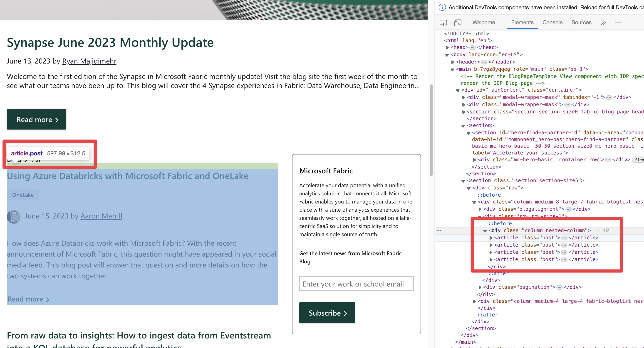Open more panels via the double-chevron icon
Viewport: 644px width, 348px height.
click(603, 22)
